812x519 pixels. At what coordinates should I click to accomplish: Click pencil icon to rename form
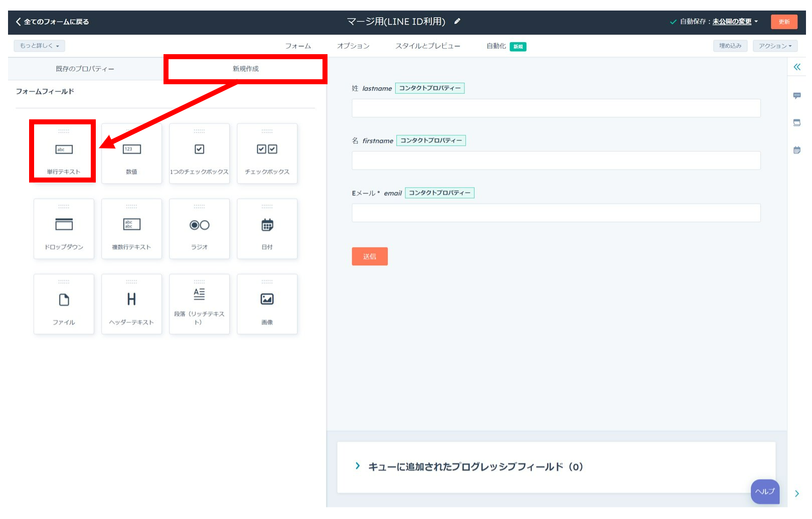[457, 22]
